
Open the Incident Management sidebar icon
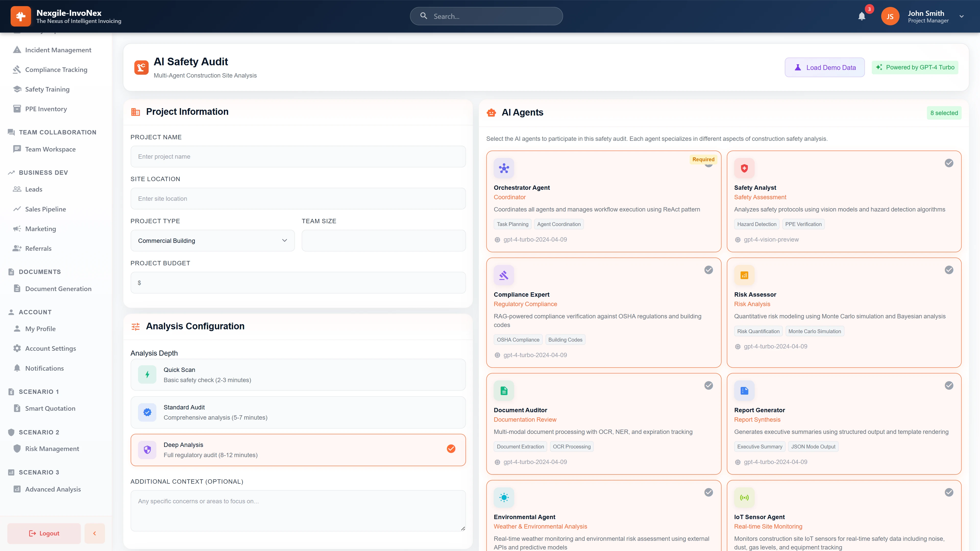click(x=17, y=50)
